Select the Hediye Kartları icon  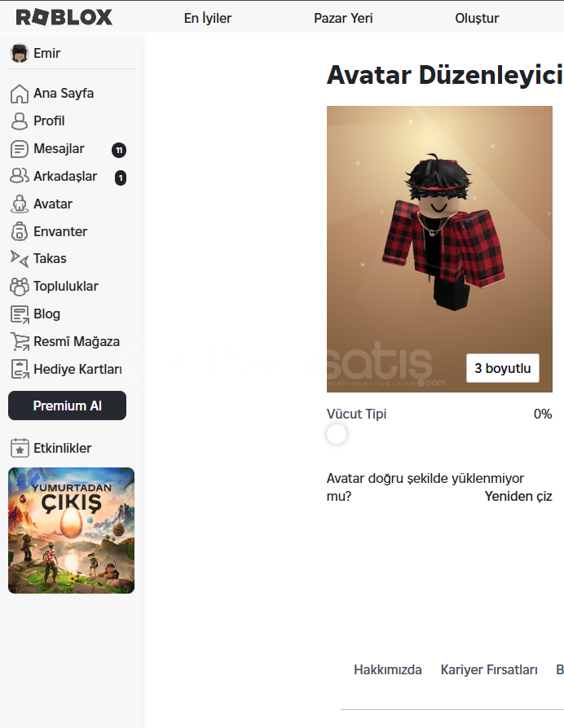20,370
